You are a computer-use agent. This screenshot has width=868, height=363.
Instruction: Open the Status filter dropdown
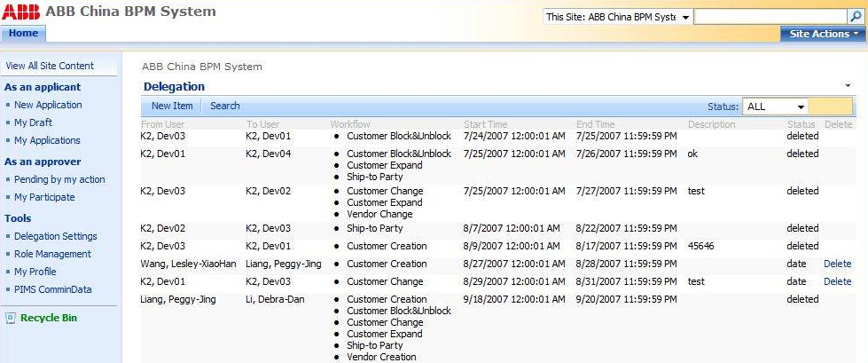click(x=775, y=107)
